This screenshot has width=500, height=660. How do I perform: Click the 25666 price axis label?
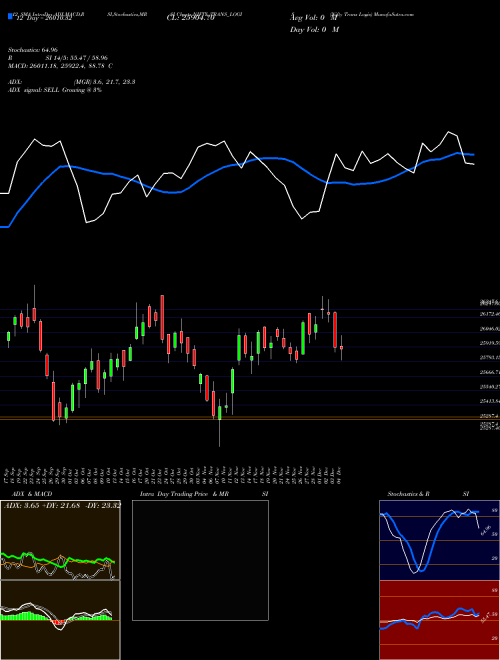489,372
